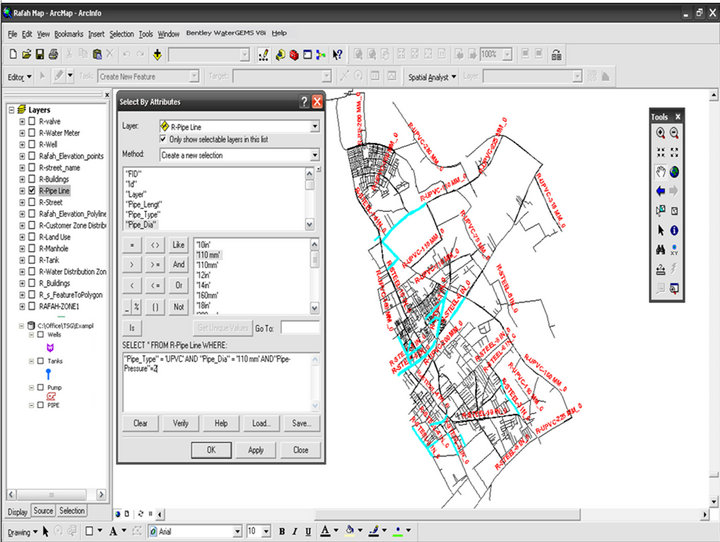Screen dimensions: 720x542
Task: Open the Selection menu
Action: [121, 34]
